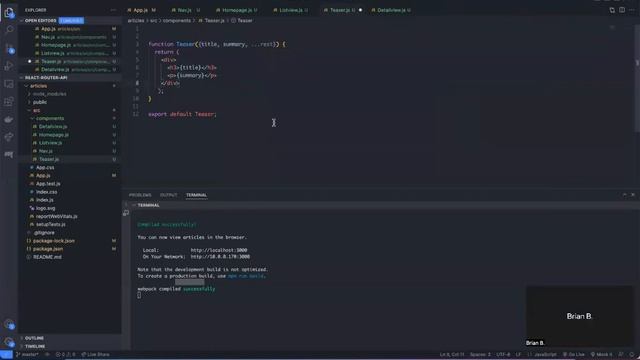
Task: Open the PROBLEMS panel tab
Action: pyautogui.click(x=140, y=195)
